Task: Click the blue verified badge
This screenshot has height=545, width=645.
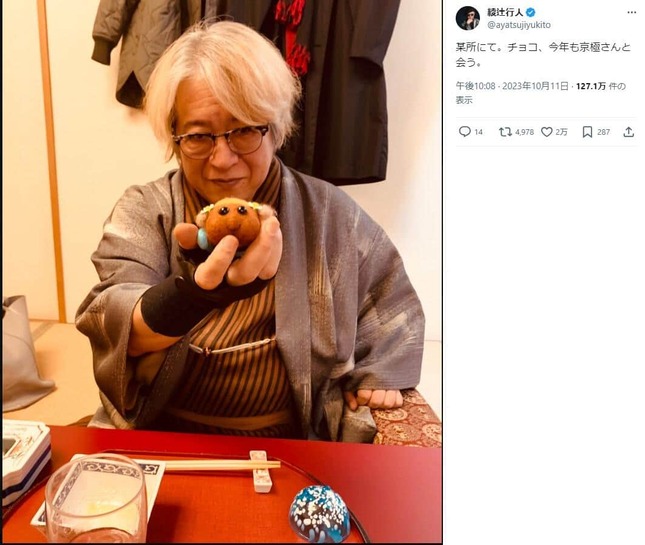Action: [x=530, y=12]
